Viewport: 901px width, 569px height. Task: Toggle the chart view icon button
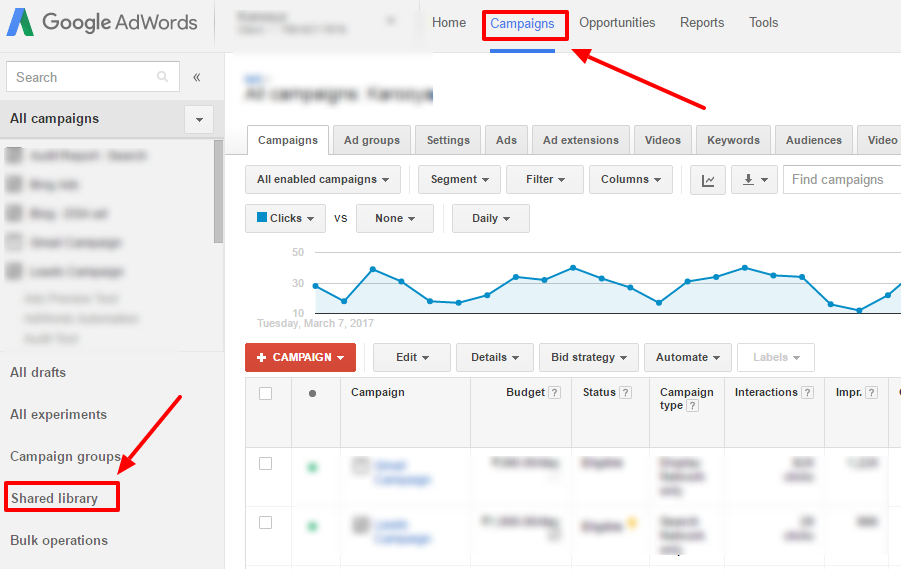coord(708,180)
